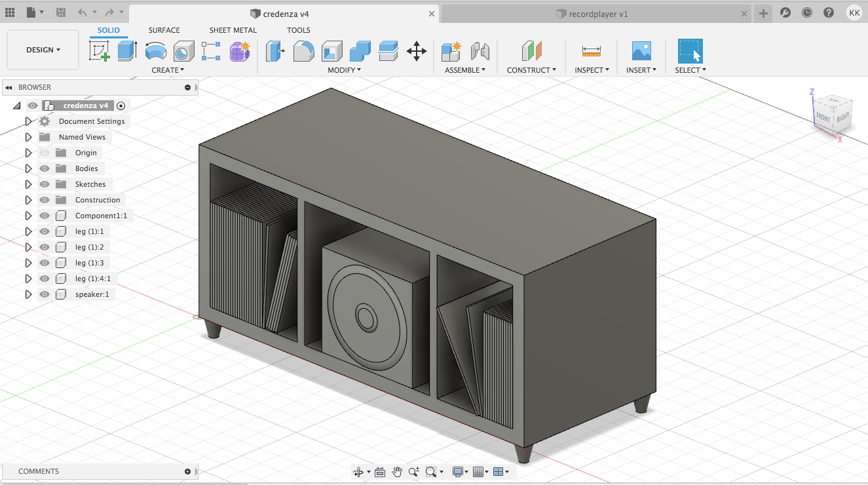Open the INSPECT menu
868x485 pixels.
(592, 70)
